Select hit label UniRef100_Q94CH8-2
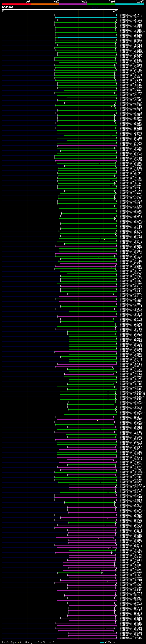 132,32
